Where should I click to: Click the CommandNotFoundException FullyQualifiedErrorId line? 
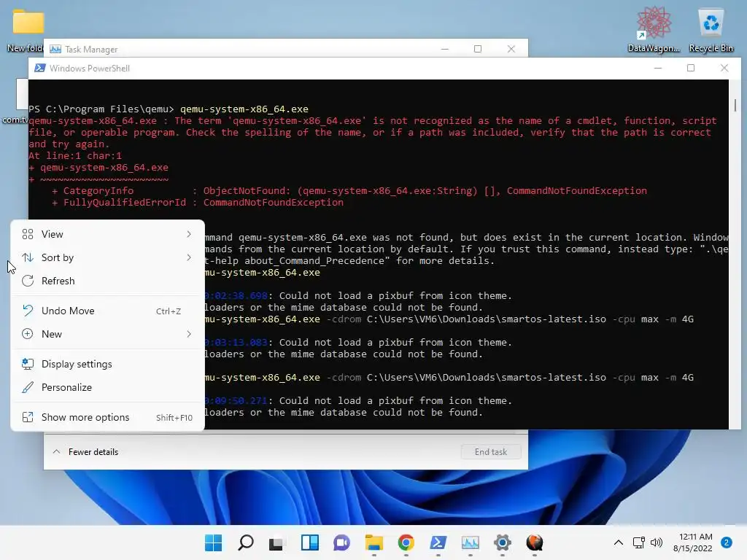click(x=198, y=203)
